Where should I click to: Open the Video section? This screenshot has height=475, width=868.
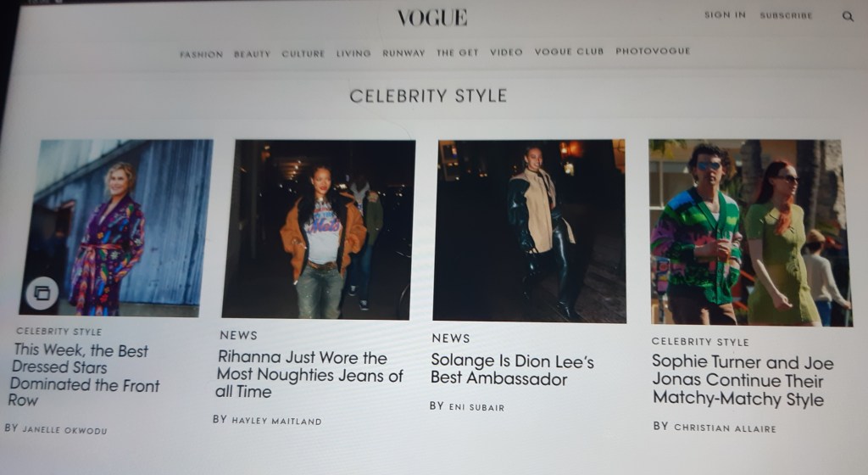point(506,52)
